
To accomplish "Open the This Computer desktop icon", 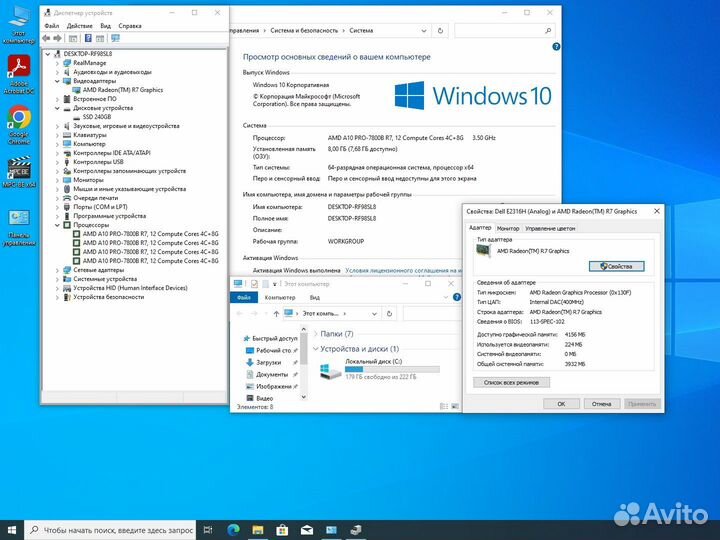I will [19, 24].
